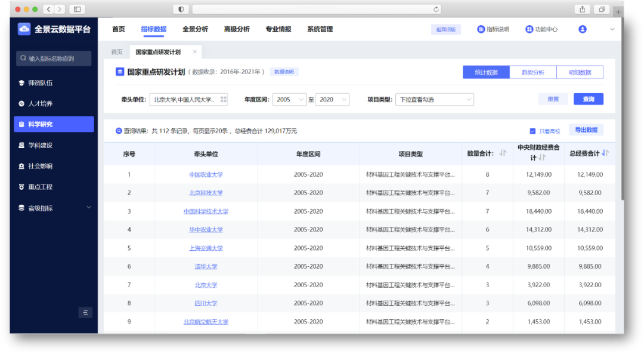Open 项目类型 dropdown 下拉查看勾选
The height and width of the screenshot is (354, 644).
pos(435,100)
